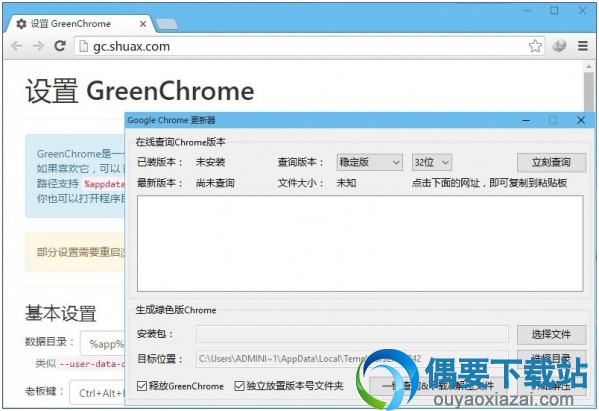599x411 pixels.
Task: Bookmark this page with the star icon
Action: tap(535, 46)
